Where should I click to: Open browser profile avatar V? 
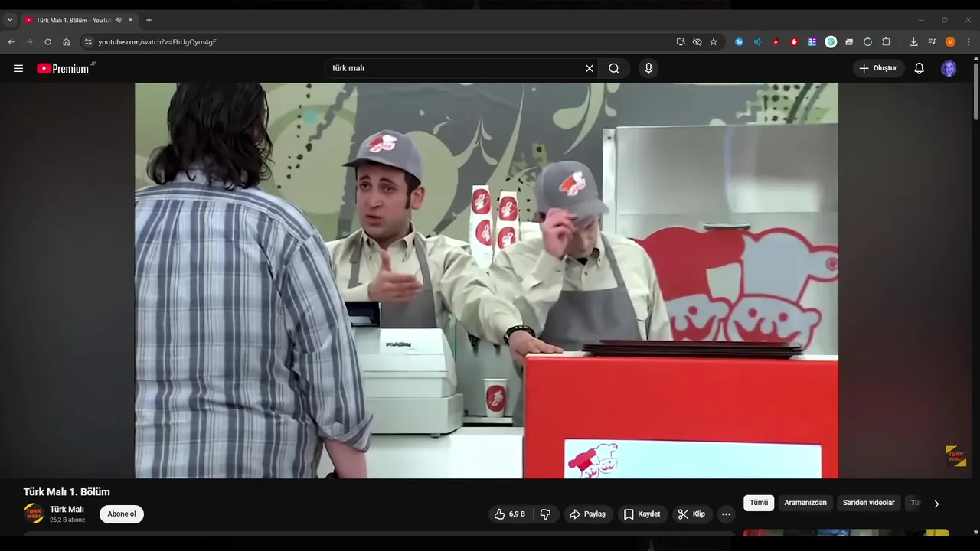tap(950, 42)
